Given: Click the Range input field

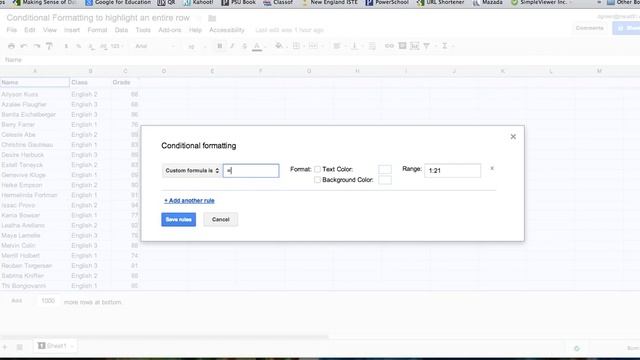Looking at the screenshot, I should tap(452, 171).
